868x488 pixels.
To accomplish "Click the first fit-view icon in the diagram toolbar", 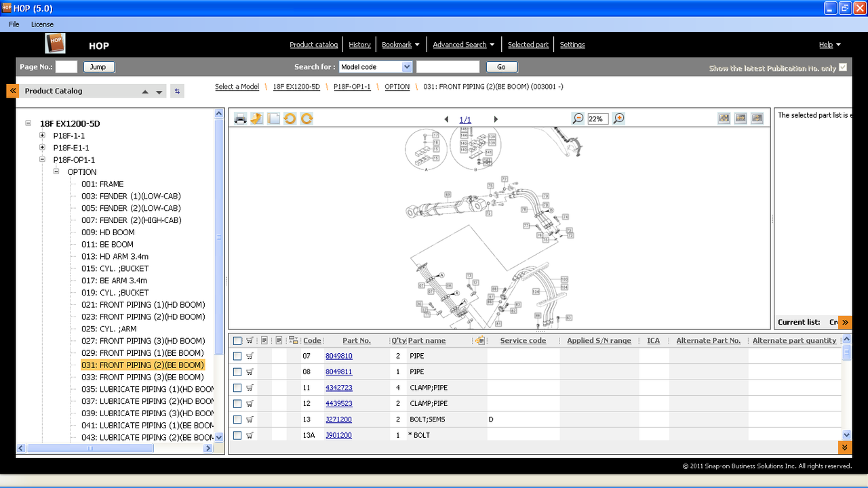I will pos(724,118).
